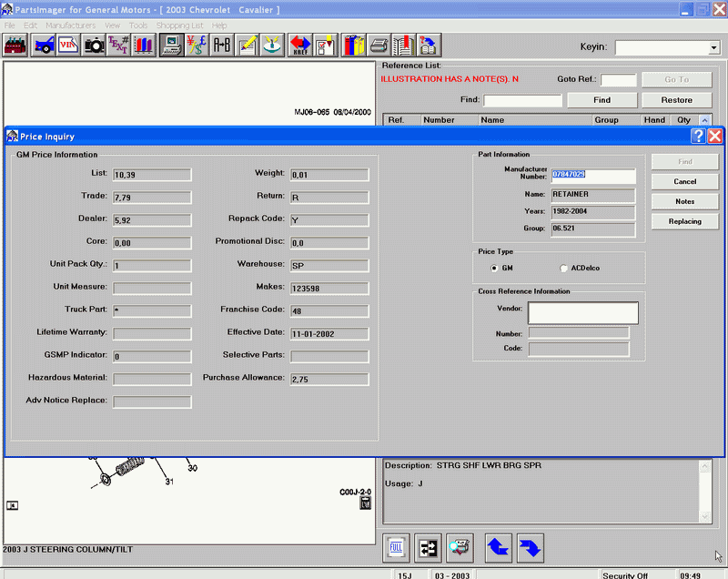Click the Find button beside Restore

[602, 100]
